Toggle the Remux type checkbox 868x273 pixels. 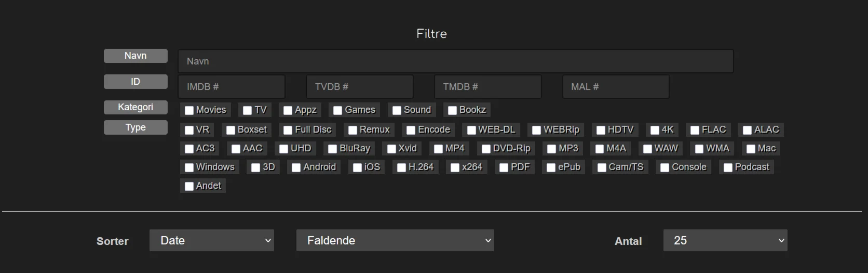coord(353,130)
